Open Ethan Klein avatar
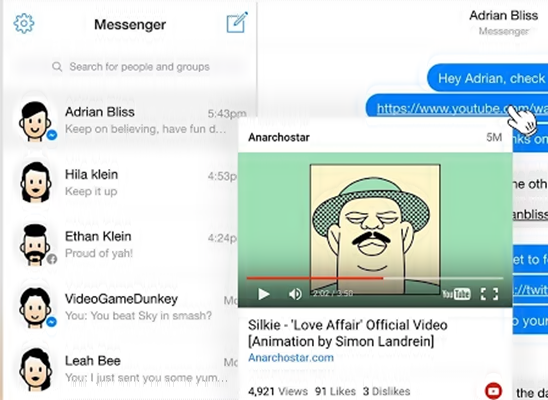 click(x=35, y=244)
